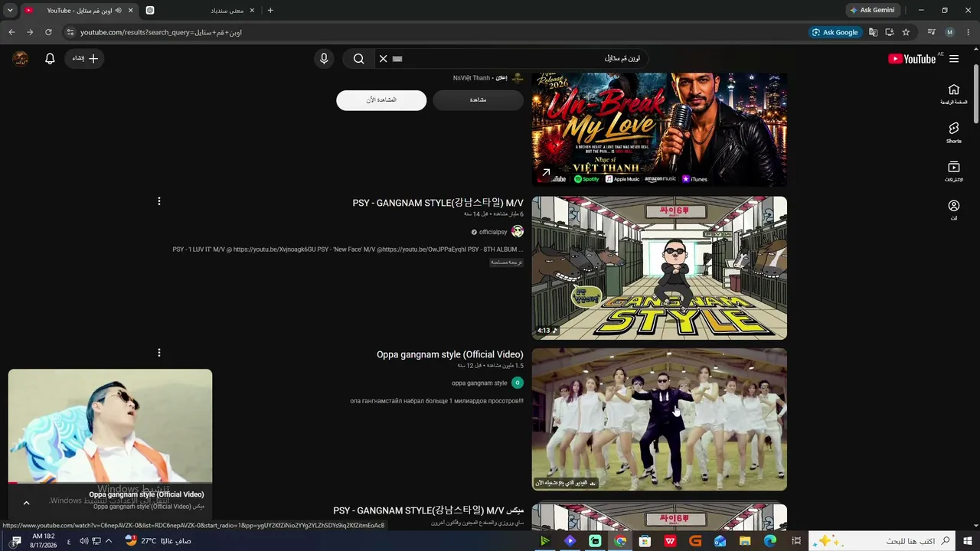Open Task View on the Windows taskbar
The image size is (980, 551).
tap(796, 541)
